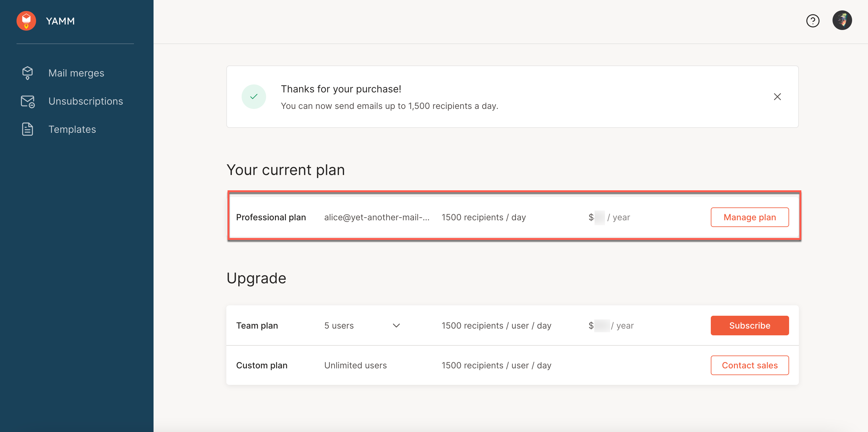Dismiss the purchase confirmation banner
The width and height of the screenshot is (868, 432).
pos(777,97)
